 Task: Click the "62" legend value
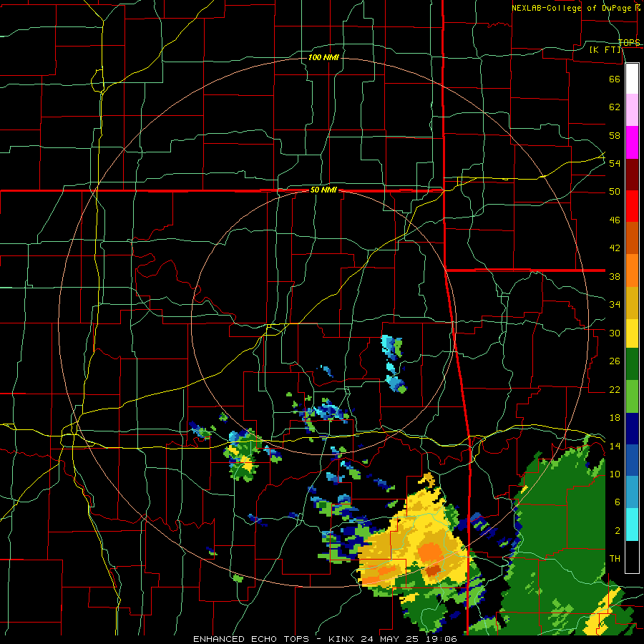[x=615, y=107]
